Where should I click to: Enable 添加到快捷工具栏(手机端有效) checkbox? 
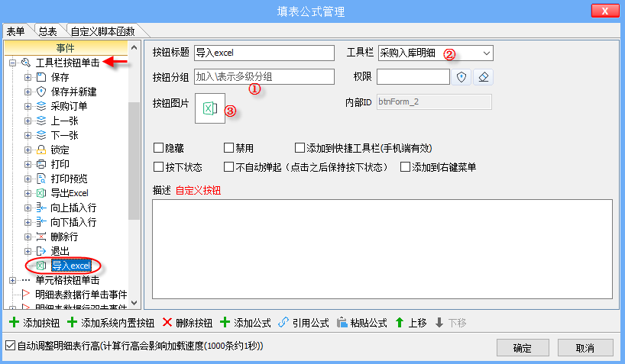pos(300,148)
